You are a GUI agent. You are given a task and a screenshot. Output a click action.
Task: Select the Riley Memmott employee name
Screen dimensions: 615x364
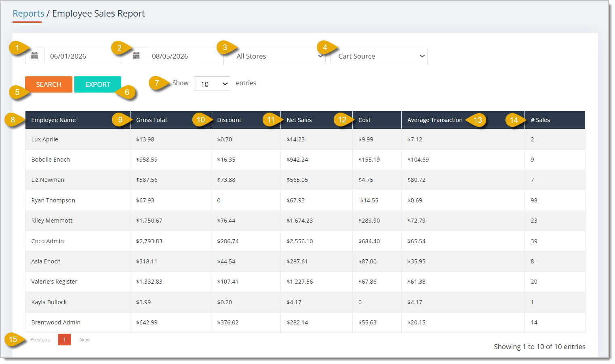pyautogui.click(x=52, y=221)
